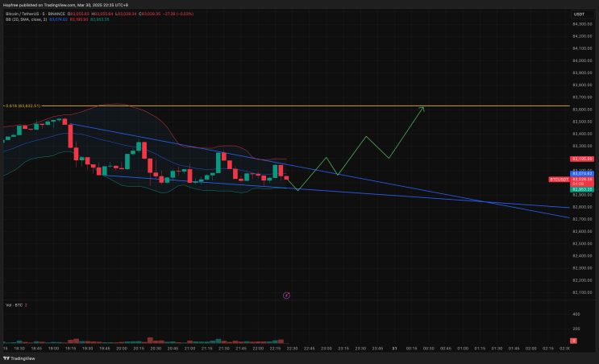This screenshot has width=599, height=364.
Task: Click the 01:00 time axis label
Action: [463, 349]
